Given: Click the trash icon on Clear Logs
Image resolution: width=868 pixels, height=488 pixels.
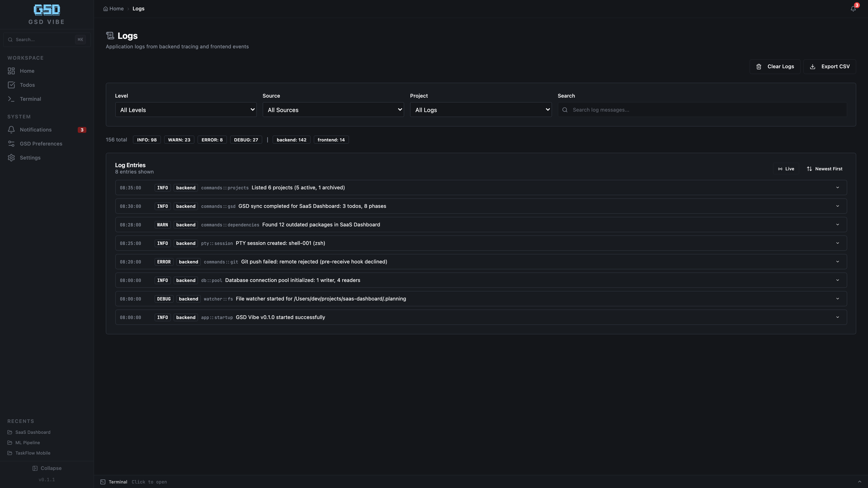Looking at the screenshot, I should point(759,66).
